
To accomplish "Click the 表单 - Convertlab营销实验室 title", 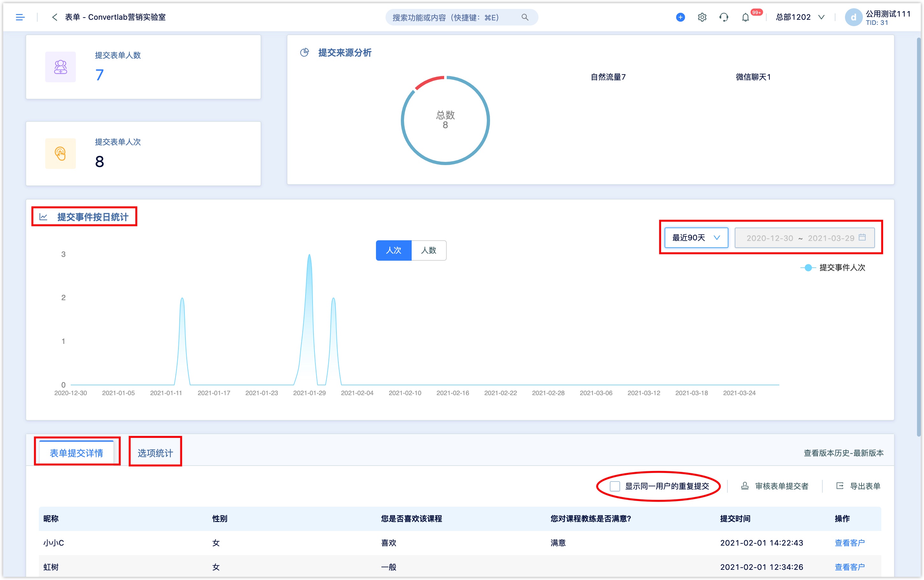I will pyautogui.click(x=115, y=17).
